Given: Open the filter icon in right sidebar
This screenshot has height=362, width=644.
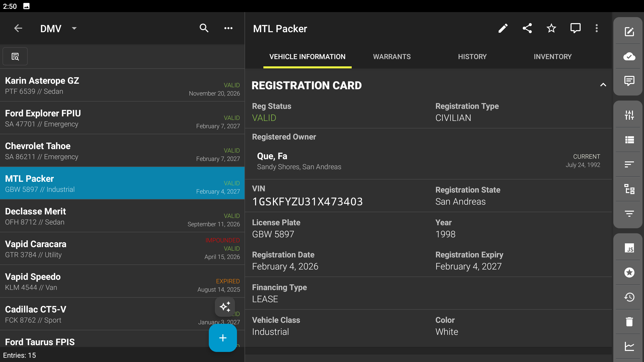Looking at the screenshot, I should pyautogui.click(x=629, y=214).
